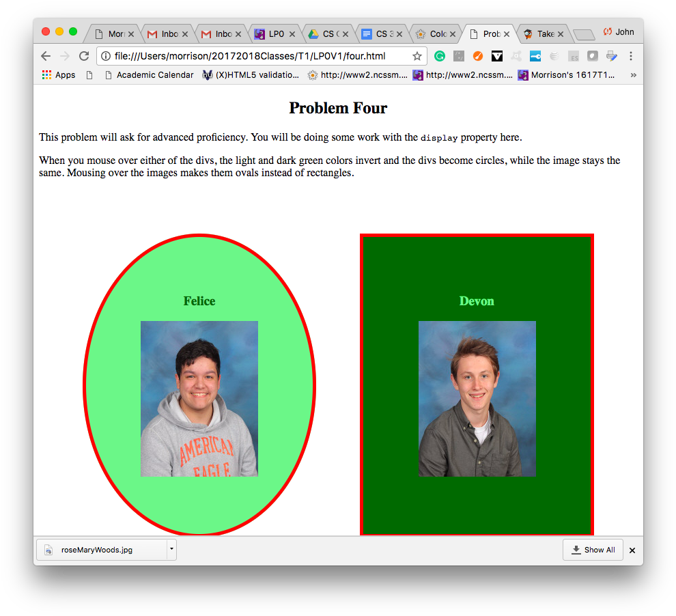Show hidden bookmarks with the double chevron

(x=633, y=75)
